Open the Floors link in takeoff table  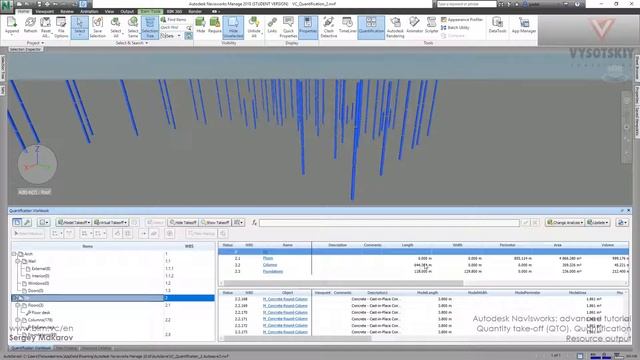tap(268, 258)
